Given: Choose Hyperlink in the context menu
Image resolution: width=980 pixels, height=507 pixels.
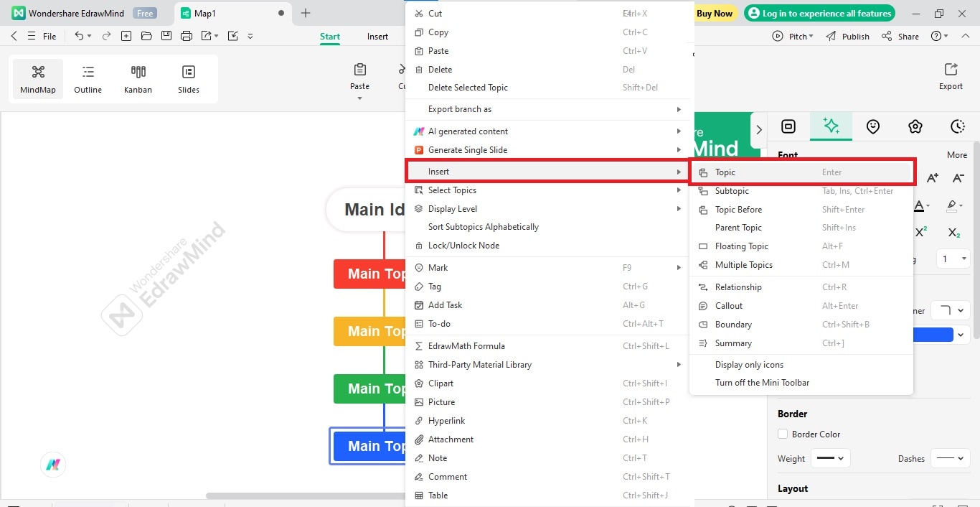Looking at the screenshot, I should click(x=549, y=421).
